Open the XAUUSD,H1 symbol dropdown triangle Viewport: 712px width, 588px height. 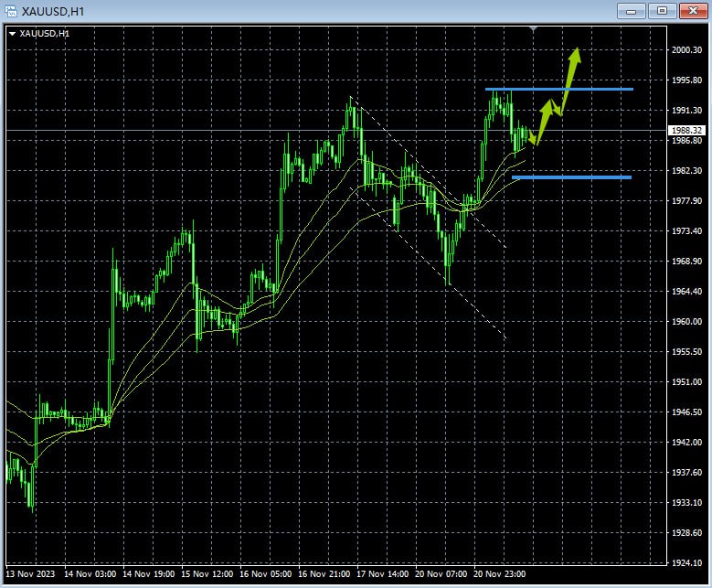(x=12, y=34)
